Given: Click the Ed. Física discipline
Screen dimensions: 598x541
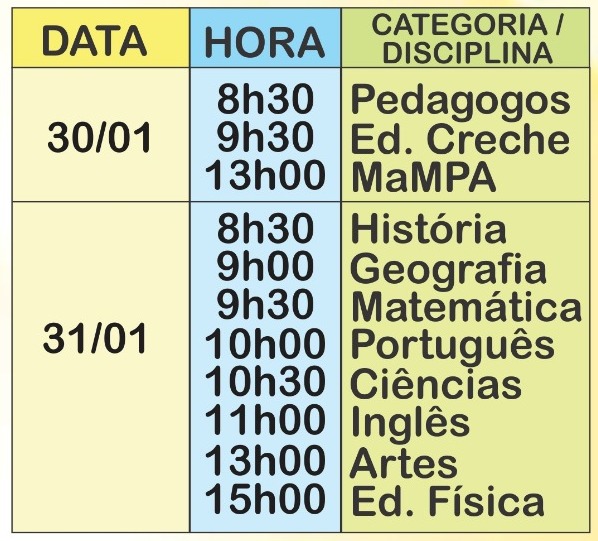Looking at the screenshot, I should point(447,500).
